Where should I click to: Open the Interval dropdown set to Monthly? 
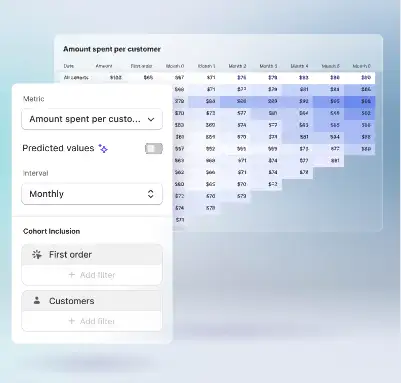coord(92,194)
